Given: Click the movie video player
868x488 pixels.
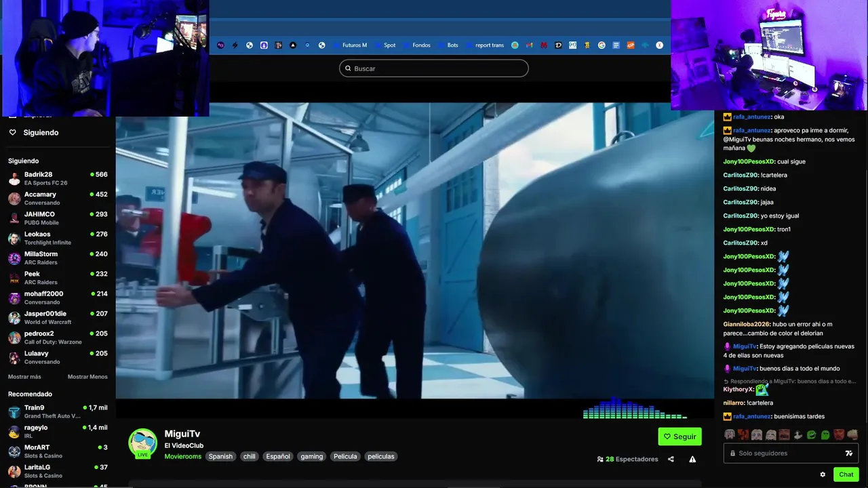Looking at the screenshot, I should point(415,251).
